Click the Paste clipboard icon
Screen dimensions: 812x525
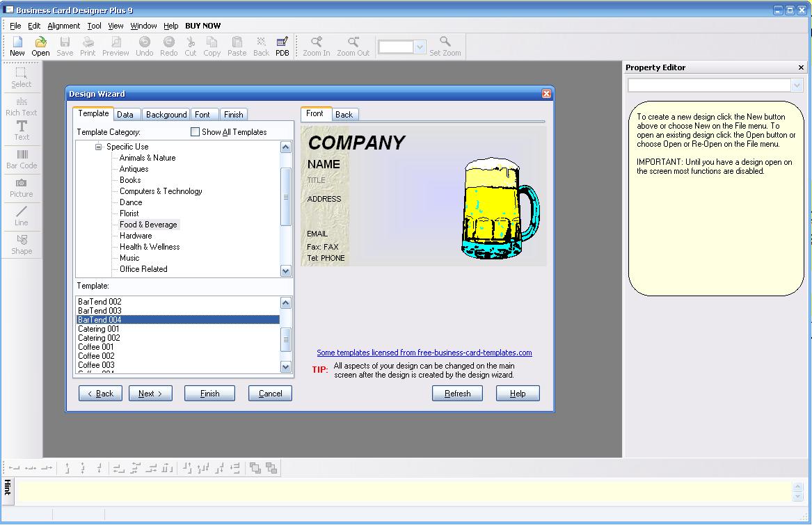(237, 46)
